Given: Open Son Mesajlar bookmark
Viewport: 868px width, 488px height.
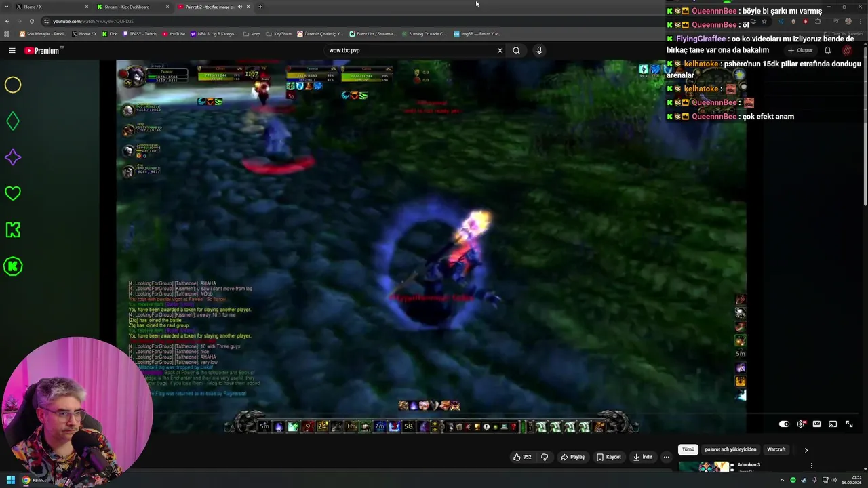Looking at the screenshot, I should [43, 33].
